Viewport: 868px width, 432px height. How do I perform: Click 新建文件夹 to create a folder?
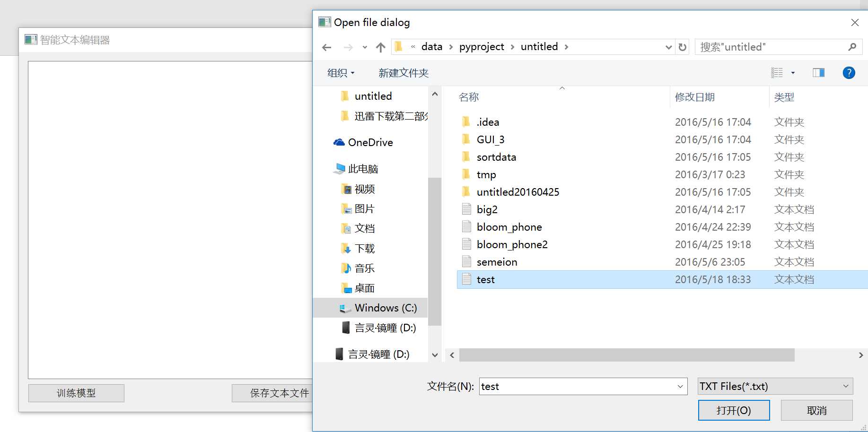click(403, 73)
